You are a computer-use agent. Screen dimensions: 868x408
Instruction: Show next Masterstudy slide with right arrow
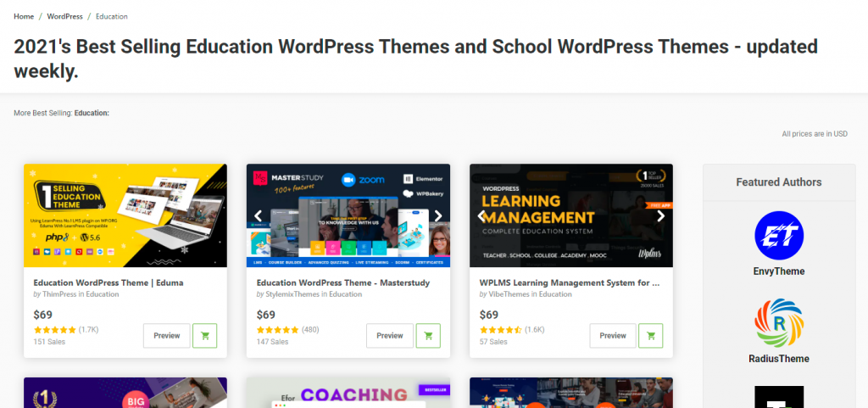(x=438, y=216)
